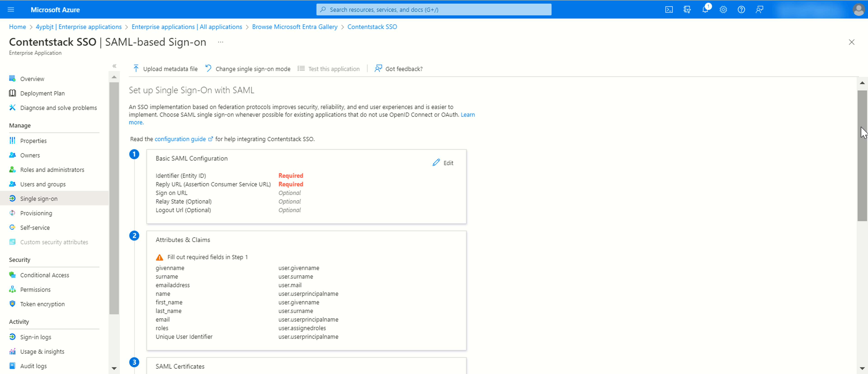Click the Permissions hierarchy icon
This screenshot has height=374, width=868.
pyautogui.click(x=12, y=289)
